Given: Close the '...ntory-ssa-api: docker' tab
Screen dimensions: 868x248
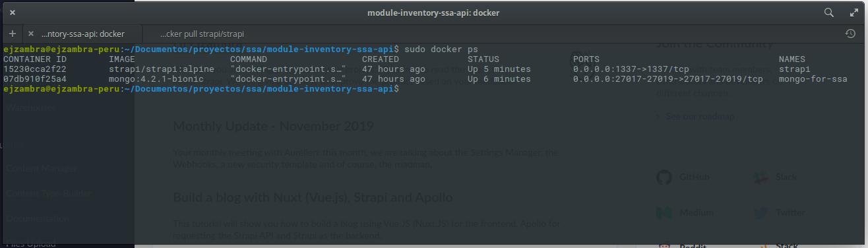Looking at the screenshot, I should click(31, 34).
